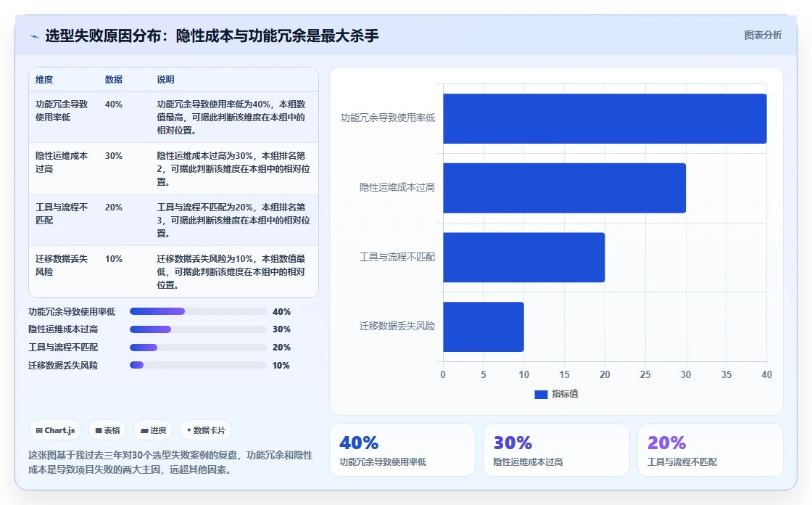Click the 隐性运维成本过高 bar in the chart

point(565,188)
